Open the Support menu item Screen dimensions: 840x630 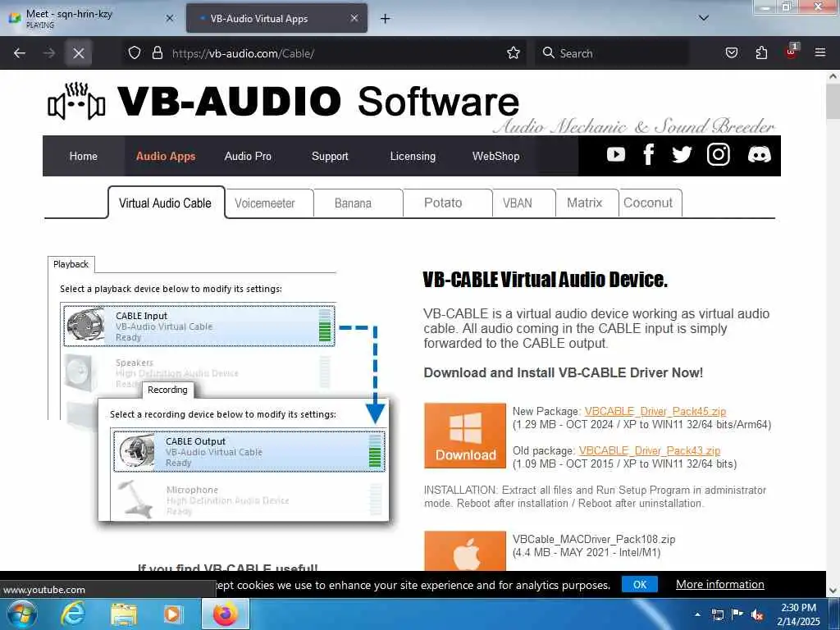tap(330, 156)
